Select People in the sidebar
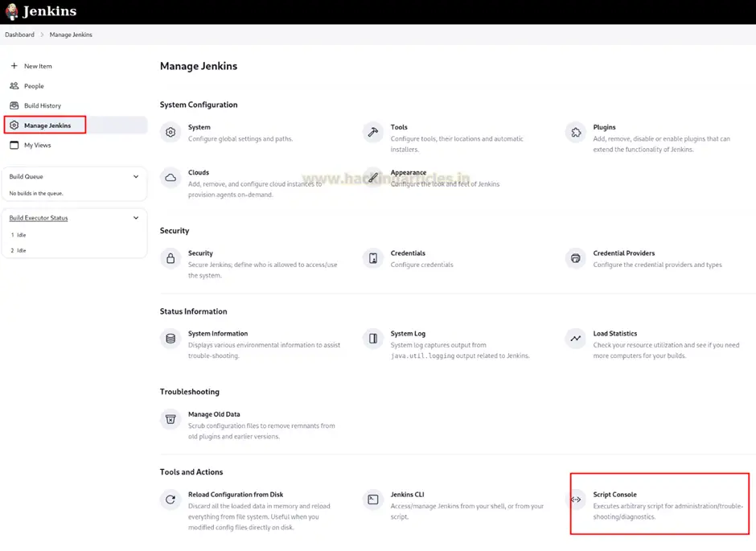The image size is (756, 551). tap(34, 86)
